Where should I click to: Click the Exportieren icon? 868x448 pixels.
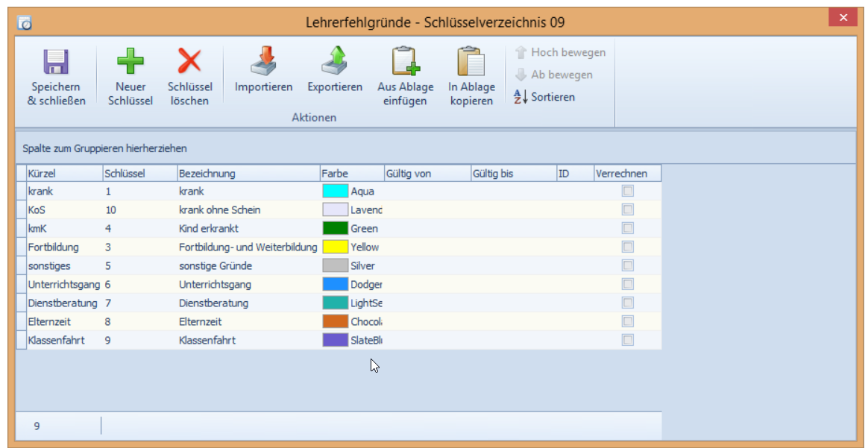click(x=335, y=61)
